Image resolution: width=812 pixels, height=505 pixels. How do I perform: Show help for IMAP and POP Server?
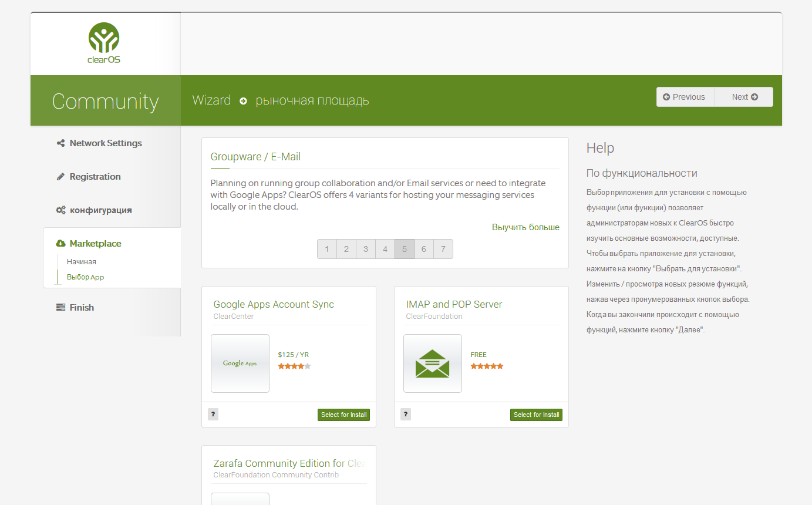406,415
